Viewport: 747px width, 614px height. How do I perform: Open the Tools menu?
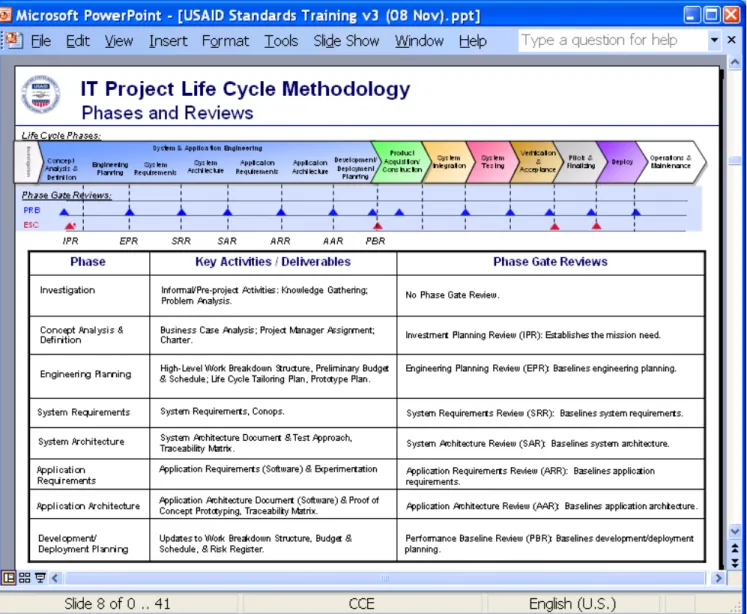coord(281,41)
